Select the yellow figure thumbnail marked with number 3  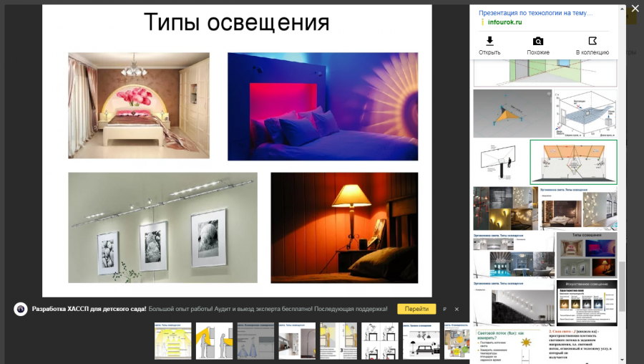tap(338, 341)
